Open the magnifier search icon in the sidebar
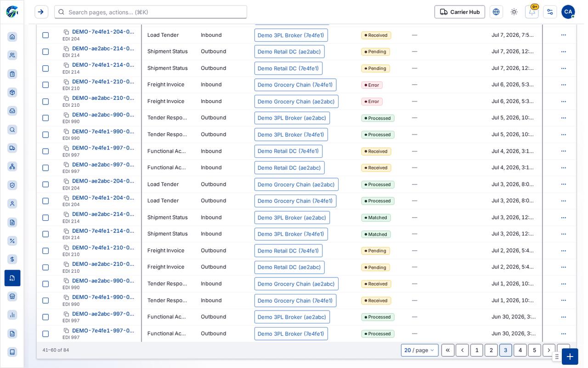 12,130
